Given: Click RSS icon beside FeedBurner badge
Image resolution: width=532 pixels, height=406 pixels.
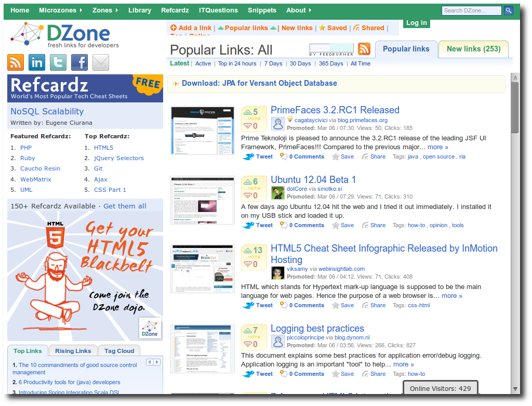Looking at the screenshot, I should click(x=364, y=49).
